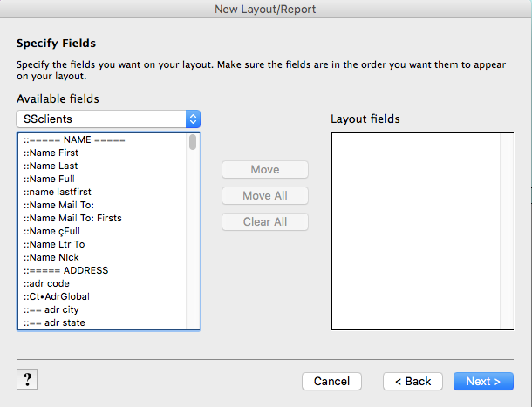Select the ::Name Ltr To field

102,244
